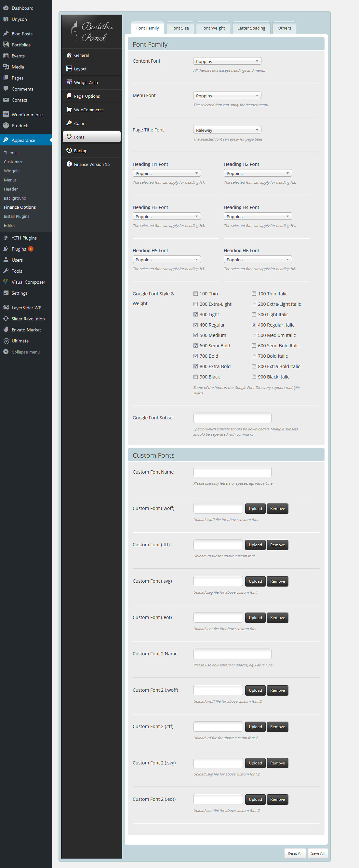Open the Content Font dropdown

click(227, 61)
